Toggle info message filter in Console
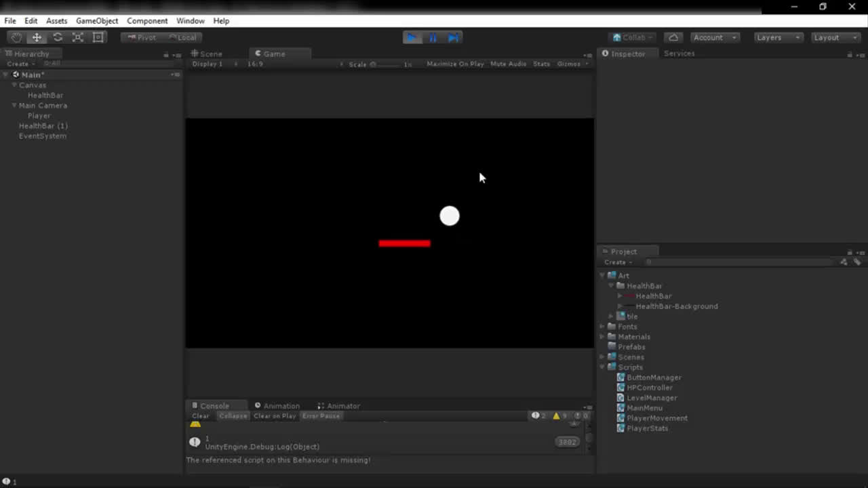 point(539,415)
